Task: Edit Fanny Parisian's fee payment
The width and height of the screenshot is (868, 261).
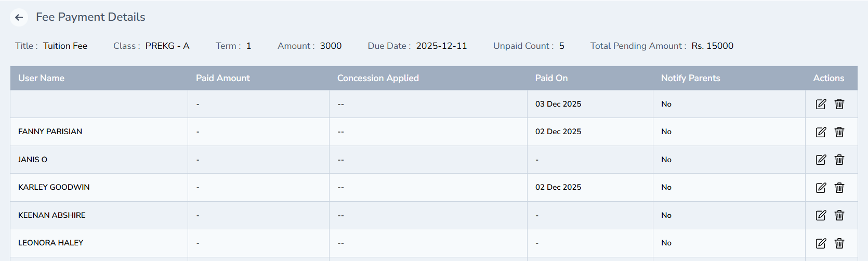Action: [x=821, y=132]
